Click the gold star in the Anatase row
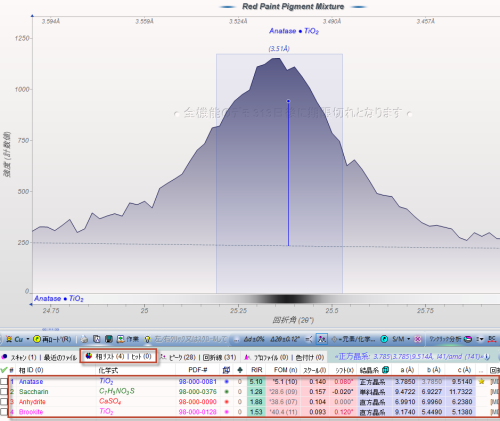 tap(481, 381)
